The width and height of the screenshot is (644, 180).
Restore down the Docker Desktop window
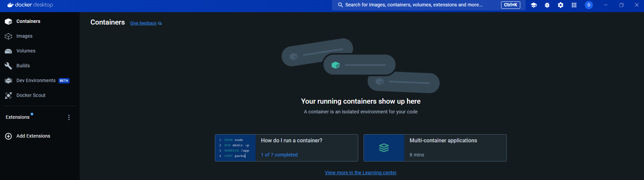621,5
